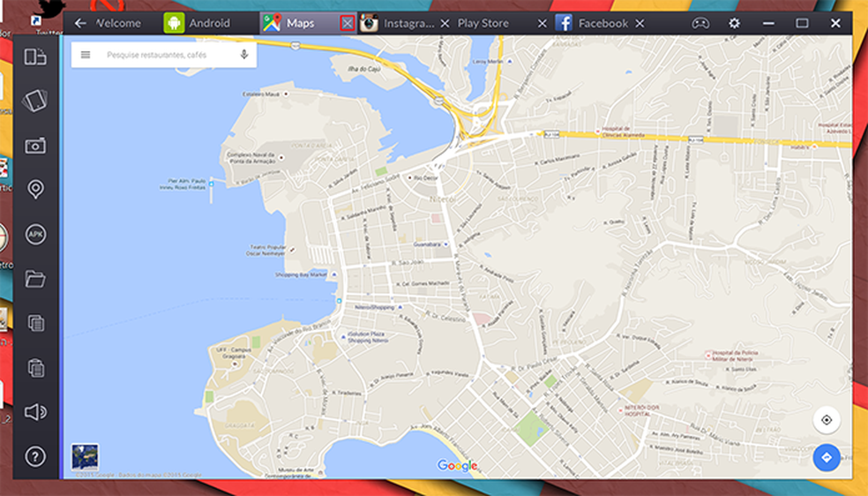Screen dimensions: 868x496
Task: Click Hospital da Polícia Militar label
Action: click(x=735, y=356)
